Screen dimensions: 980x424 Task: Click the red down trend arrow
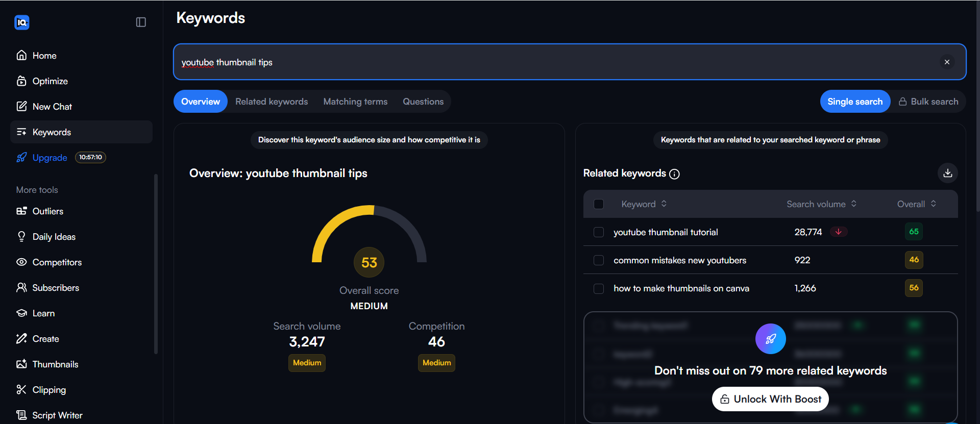[838, 232]
